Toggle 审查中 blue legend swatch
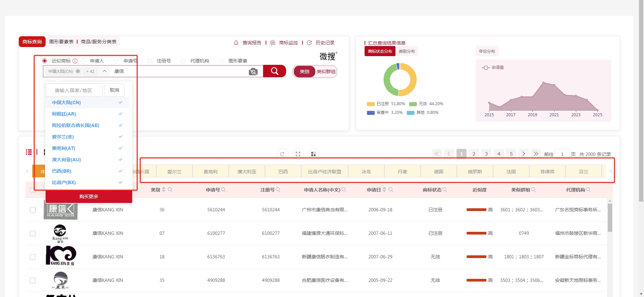 click(371, 113)
